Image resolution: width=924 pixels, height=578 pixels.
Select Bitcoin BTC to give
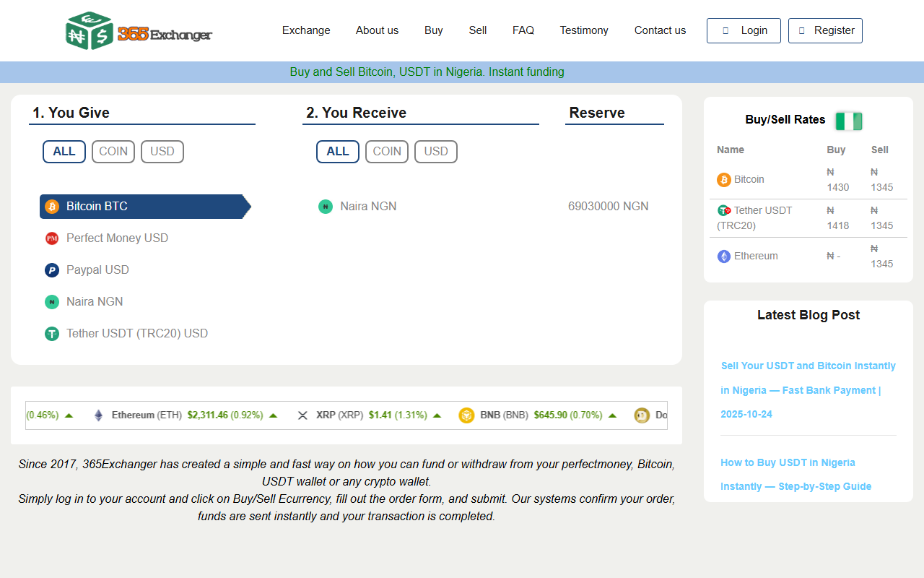tap(145, 207)
